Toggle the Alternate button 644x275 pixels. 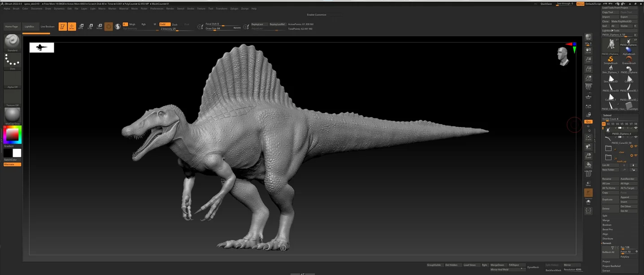point(12,164)
